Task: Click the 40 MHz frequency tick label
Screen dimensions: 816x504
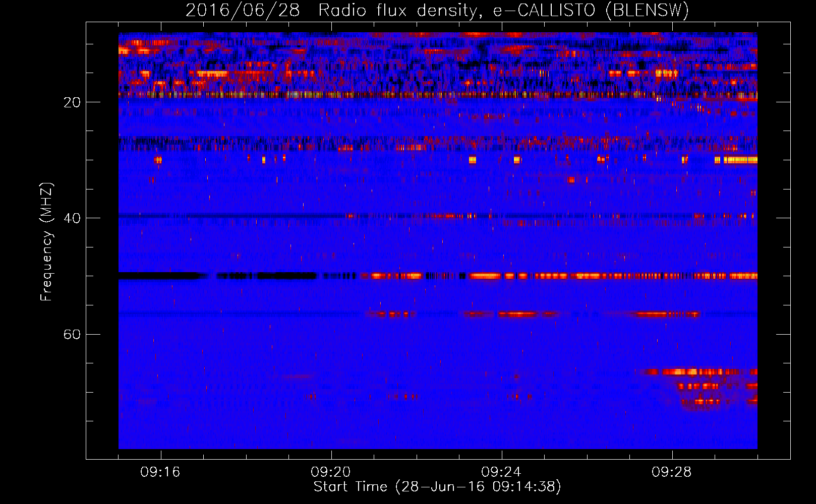Action: pos(72,218)
